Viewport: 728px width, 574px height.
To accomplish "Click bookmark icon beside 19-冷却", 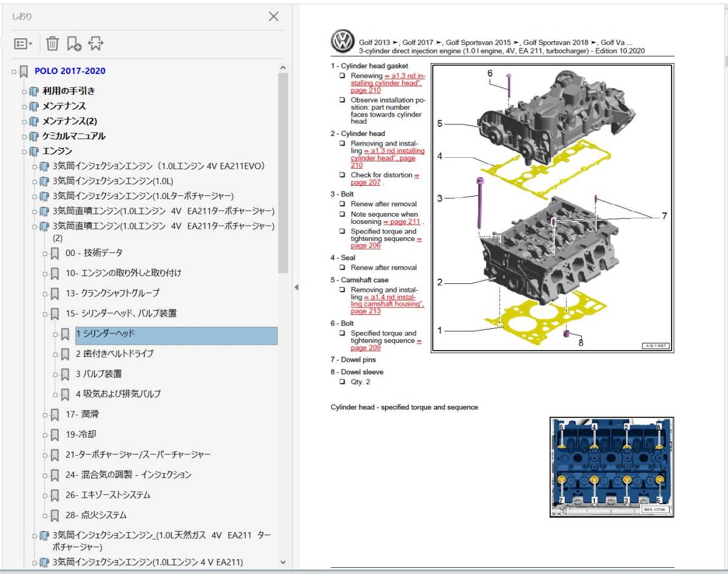I will [x=55, y=435].
